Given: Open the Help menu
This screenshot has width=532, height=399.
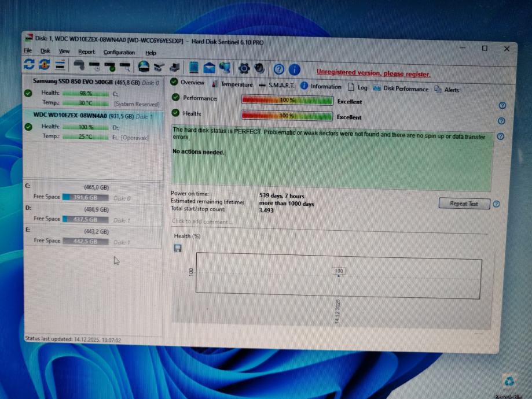Looking at the screenshot, I should (151, 53).
